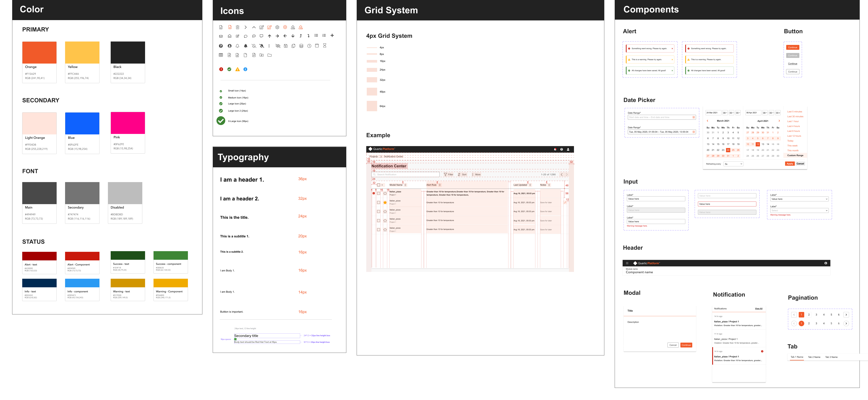The image size is (868, 400).
Task: Click the orange Apply button in date picker
Action: (790, 164)
